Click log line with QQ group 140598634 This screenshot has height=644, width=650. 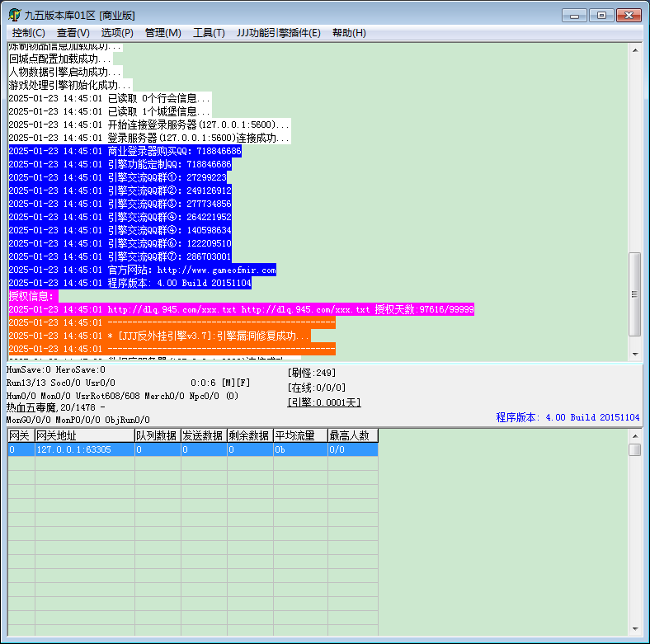coord(120,230)
